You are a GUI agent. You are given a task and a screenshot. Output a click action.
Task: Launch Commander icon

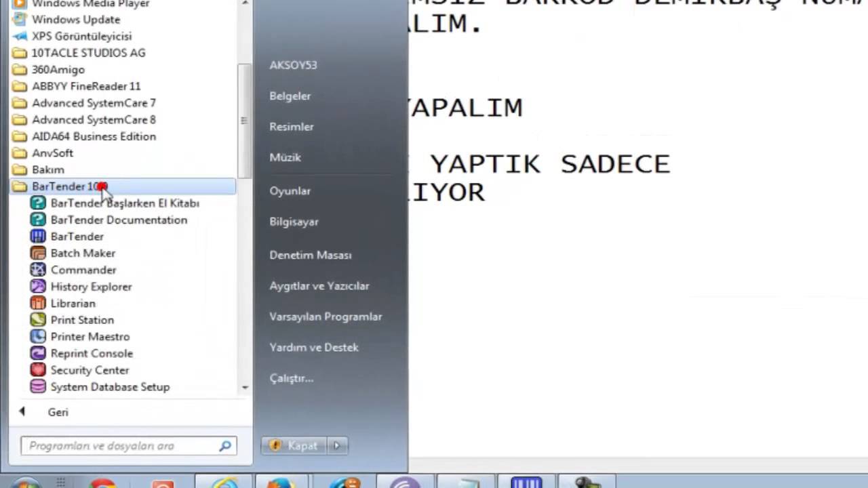pos(39,270)
